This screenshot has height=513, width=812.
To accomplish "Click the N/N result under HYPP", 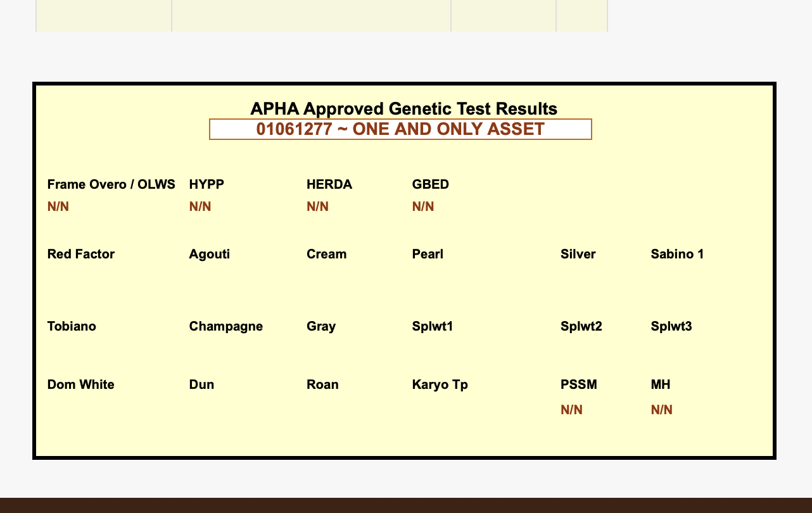I will [200, 206].
